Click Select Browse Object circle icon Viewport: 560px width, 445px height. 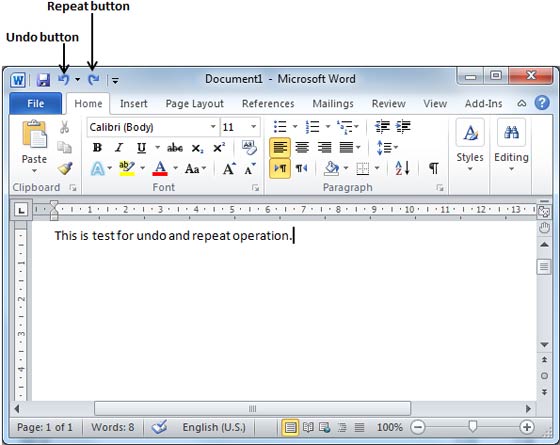coord(544,376)
